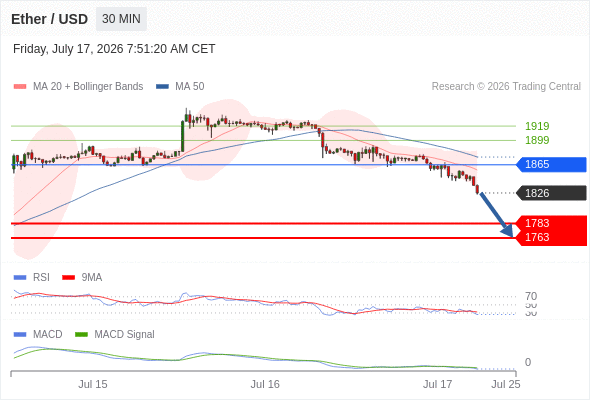The height and width of the screenshot is (400, 590).
Task: Click the 1899 resistance level label
Action: click(x=537, y=140)
